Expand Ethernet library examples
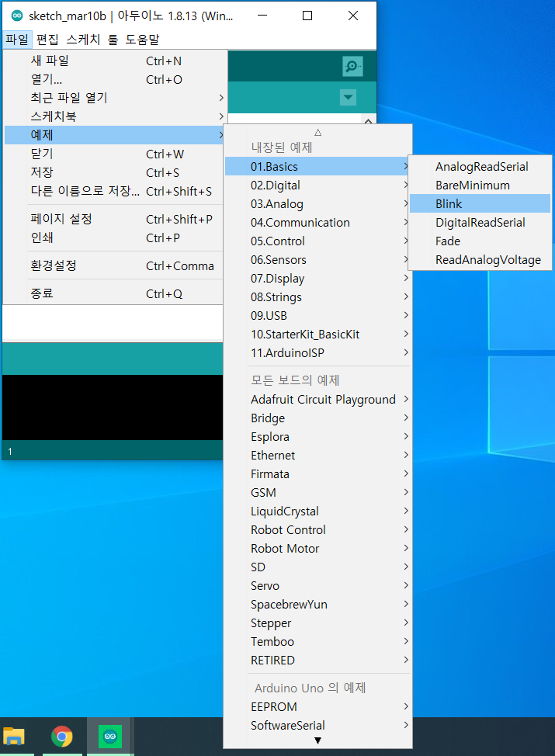The height and width of the screenshot is (756, 555). 317,455
